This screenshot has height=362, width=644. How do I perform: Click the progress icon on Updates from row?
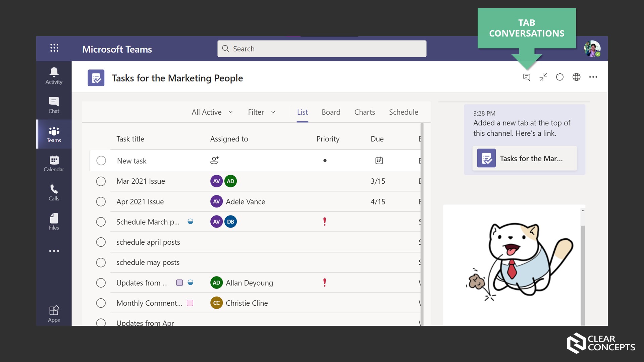pyautogui.click(x=190, y=283)
